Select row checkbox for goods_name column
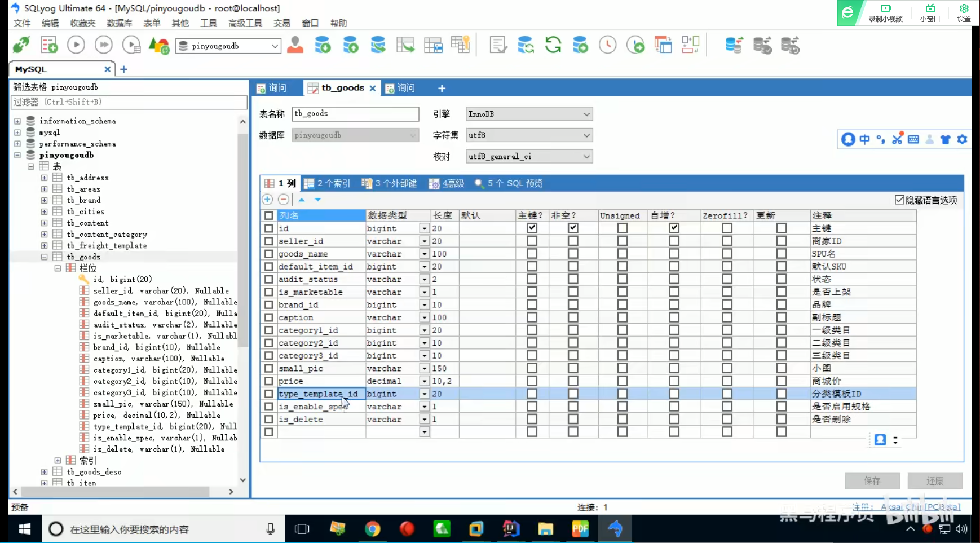This screenshot has height=543, width=980. click(269, 254)
